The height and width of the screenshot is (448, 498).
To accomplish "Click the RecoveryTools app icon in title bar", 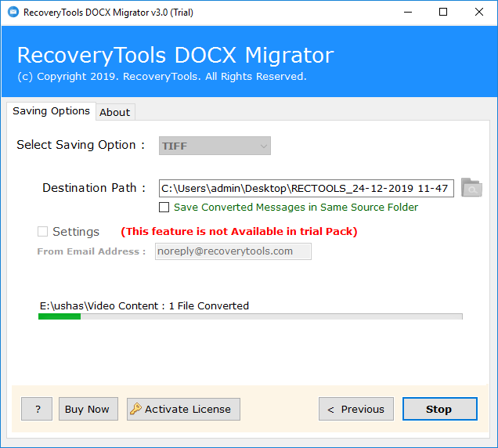I will pos(13,13).
